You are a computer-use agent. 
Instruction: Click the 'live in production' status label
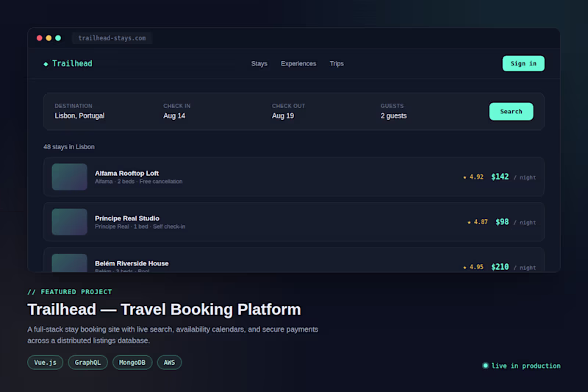point(526,366)
